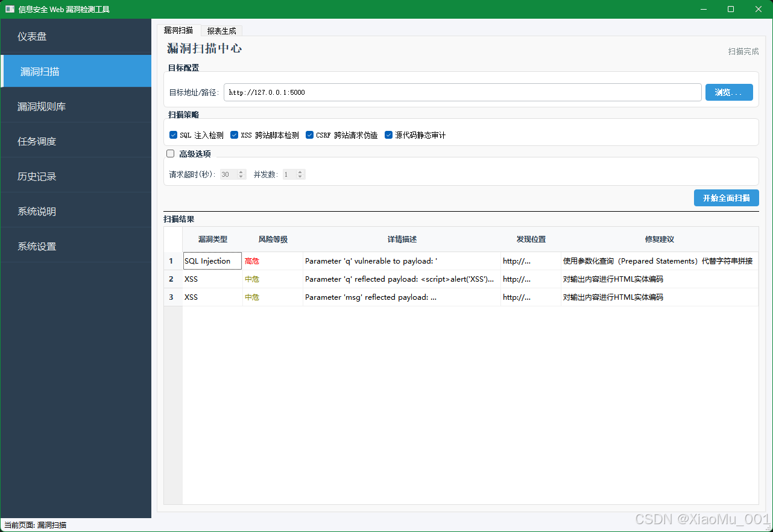773x532 pixels.
Task: Click the http://... location cell in row 2
Action: point(531,279)
